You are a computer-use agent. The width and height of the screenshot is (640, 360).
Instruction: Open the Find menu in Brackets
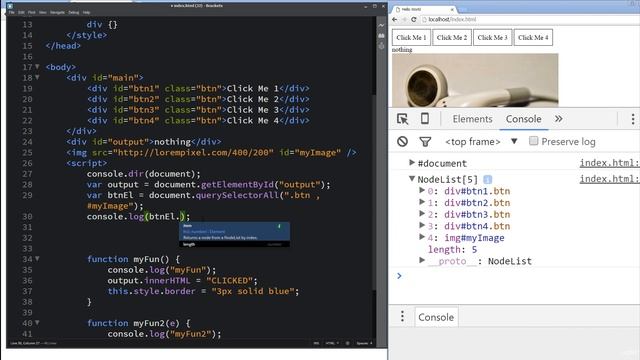coord(31,13)
